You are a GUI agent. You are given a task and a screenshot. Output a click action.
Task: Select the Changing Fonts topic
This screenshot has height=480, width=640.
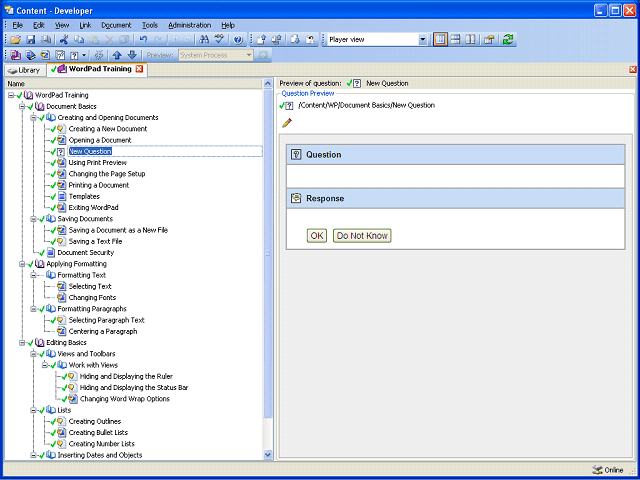pyautogui.click(x=92, y=298)
